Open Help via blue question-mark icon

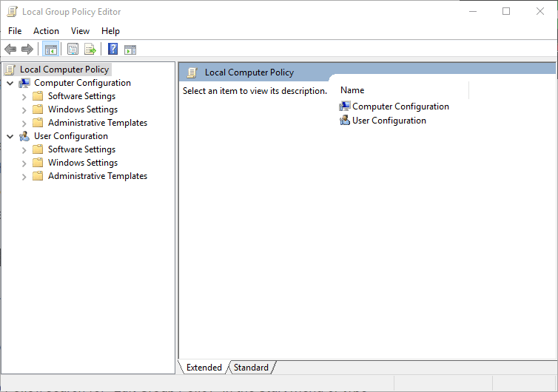112,49
